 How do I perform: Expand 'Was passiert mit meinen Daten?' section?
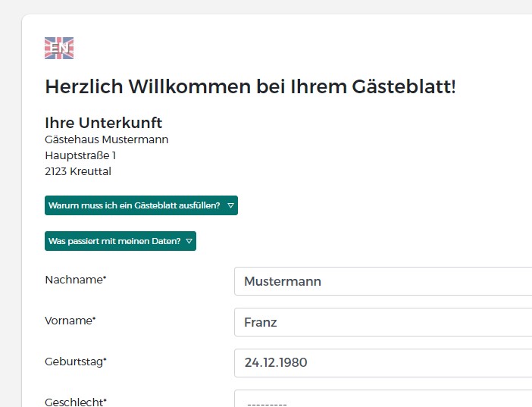(120, 241)
